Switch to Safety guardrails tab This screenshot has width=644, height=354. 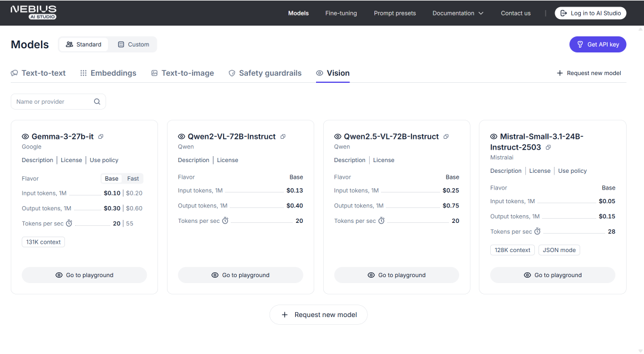(x=265, y=73)
